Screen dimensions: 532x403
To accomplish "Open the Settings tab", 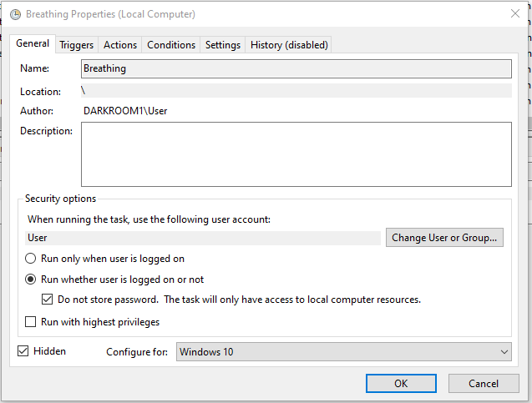I will coord(222,45).
